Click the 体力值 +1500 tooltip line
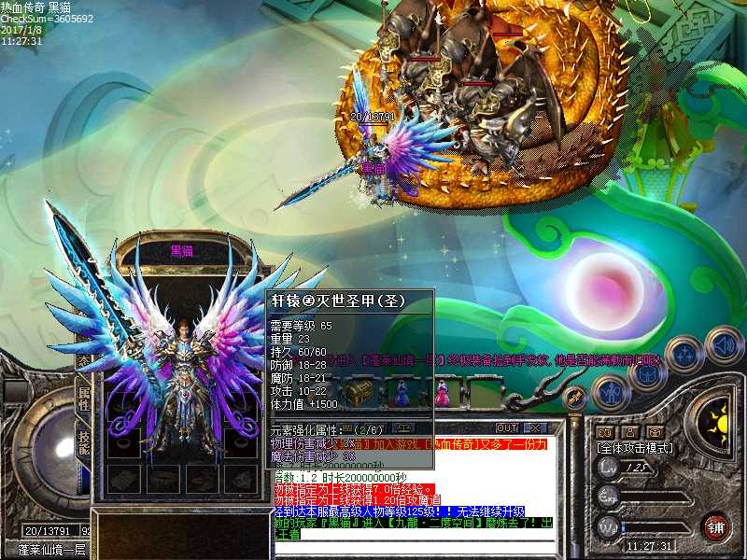This screenshot has width=747, height=560. [304, 404]
